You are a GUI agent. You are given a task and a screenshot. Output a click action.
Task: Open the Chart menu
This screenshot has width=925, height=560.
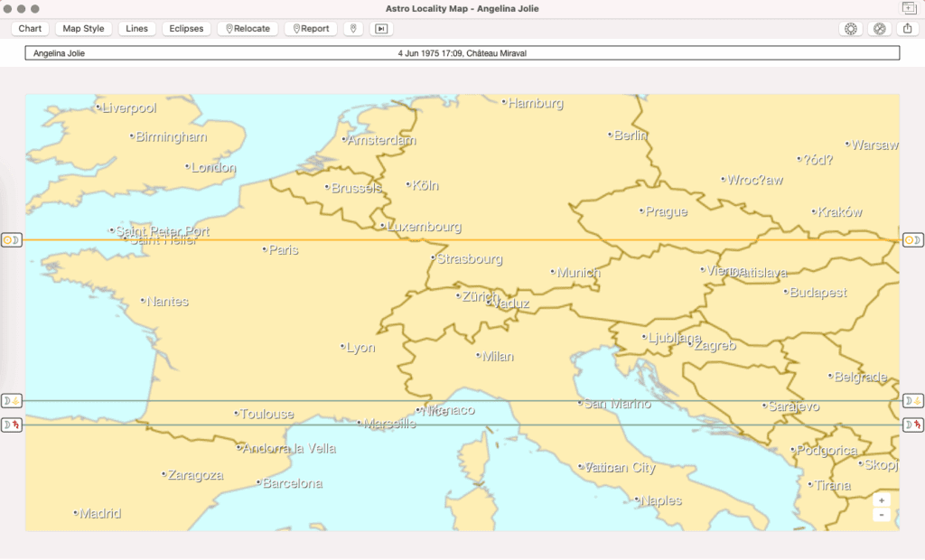(x=30, y=29)
